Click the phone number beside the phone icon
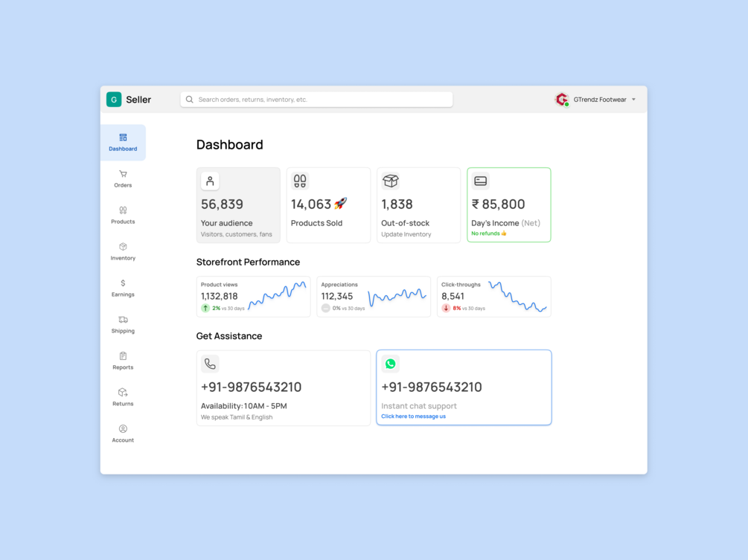Screen dimensions: 748x560 pyautogui.click(x=251, y=387)
